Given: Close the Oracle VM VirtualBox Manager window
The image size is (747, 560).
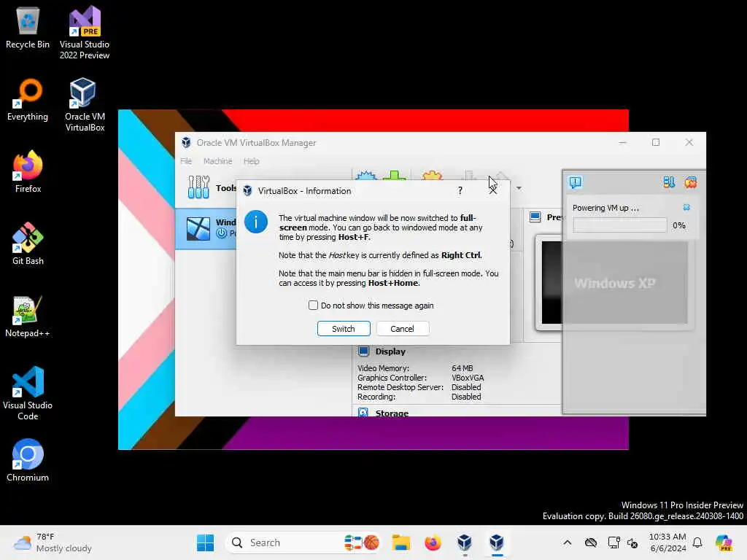Looking at the screenshot, I should 689,142.
